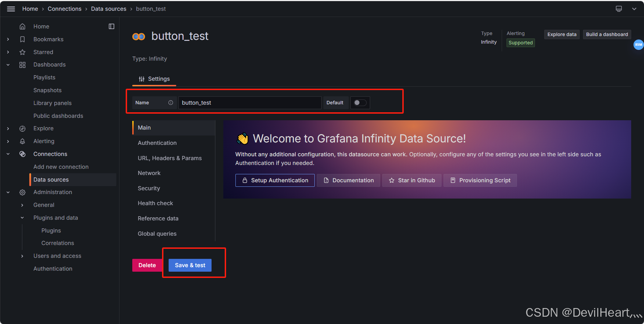The width and height of the screenshot is (644, 324).
Task: Click the Name field info icon
Action: click(x=171, y=103)
